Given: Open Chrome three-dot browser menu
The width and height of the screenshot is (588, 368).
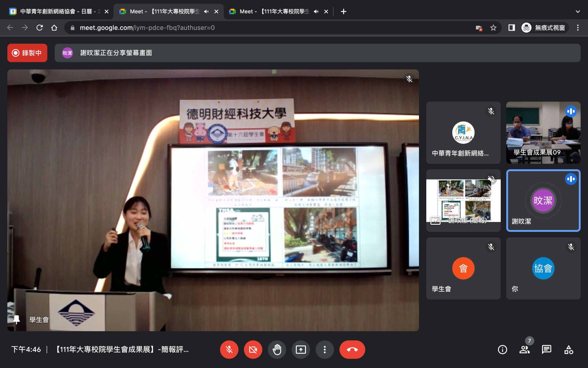Looking at the screenshot, I should (x=578, y=28).
